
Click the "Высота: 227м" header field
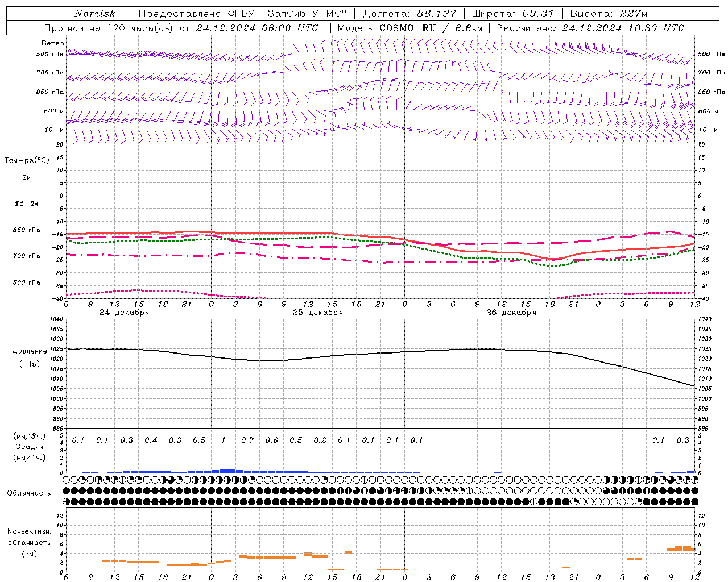click(x=609, y=14)
